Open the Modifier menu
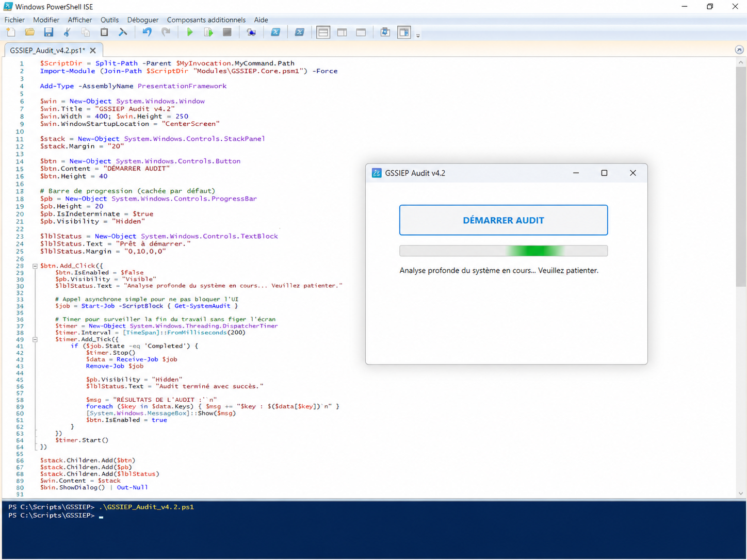 [46, 20]
